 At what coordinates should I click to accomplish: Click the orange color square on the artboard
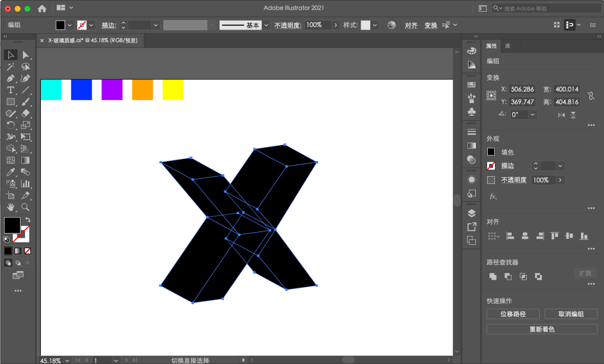click(143, 90)
